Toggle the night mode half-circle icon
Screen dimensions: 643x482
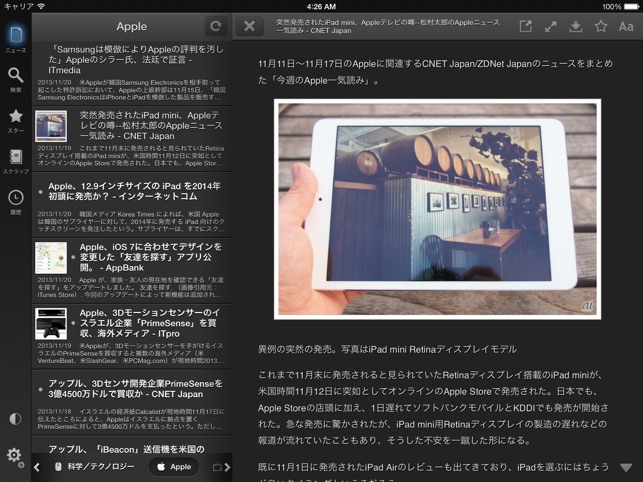pos(15,419)
